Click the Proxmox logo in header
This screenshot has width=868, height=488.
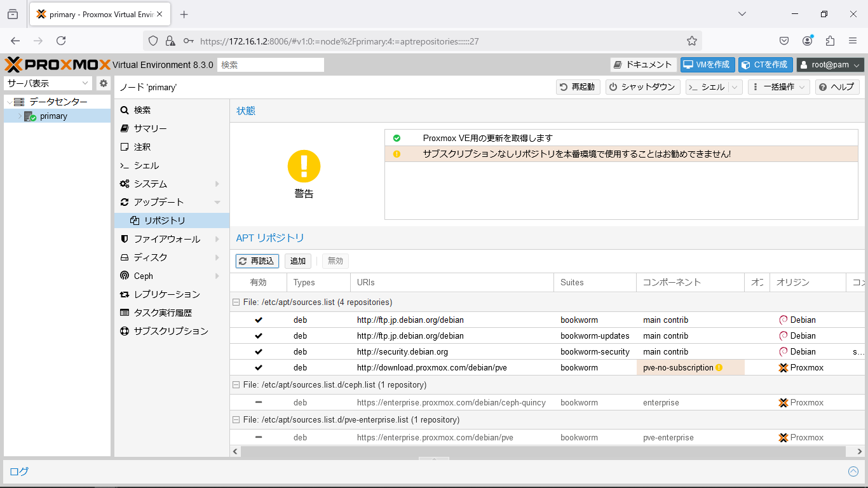coord(57,65)
